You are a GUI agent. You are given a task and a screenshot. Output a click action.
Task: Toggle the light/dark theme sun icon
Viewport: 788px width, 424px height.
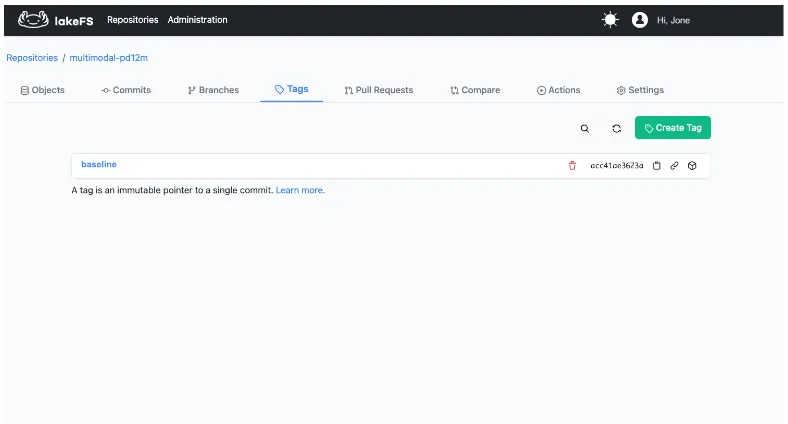pos(610,20)
